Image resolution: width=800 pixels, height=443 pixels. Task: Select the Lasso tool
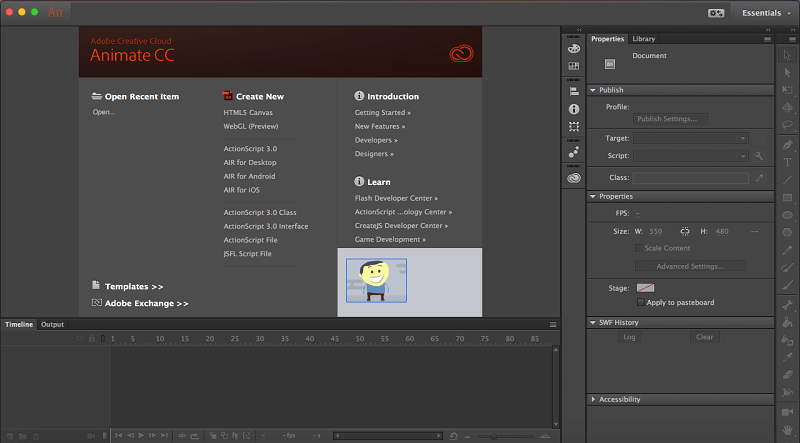[787, 125]
